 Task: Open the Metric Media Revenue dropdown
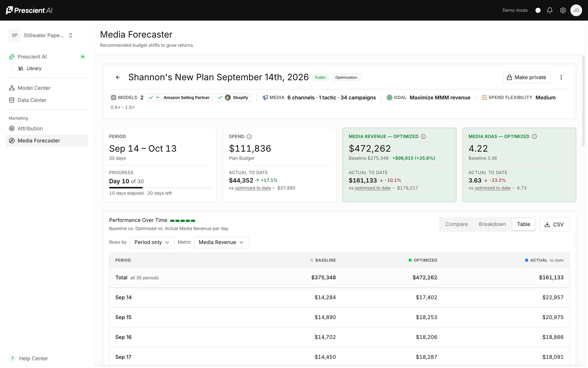221,242
